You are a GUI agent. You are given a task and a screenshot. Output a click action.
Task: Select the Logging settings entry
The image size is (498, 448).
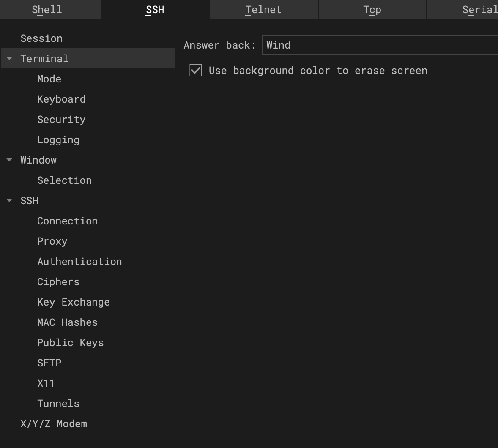pos(58,139)
